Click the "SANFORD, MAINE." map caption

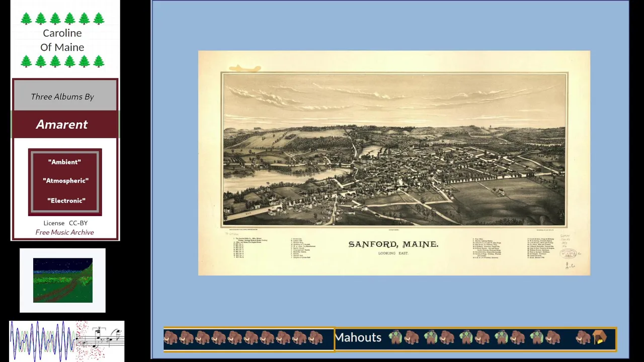[x=393, y=244]
